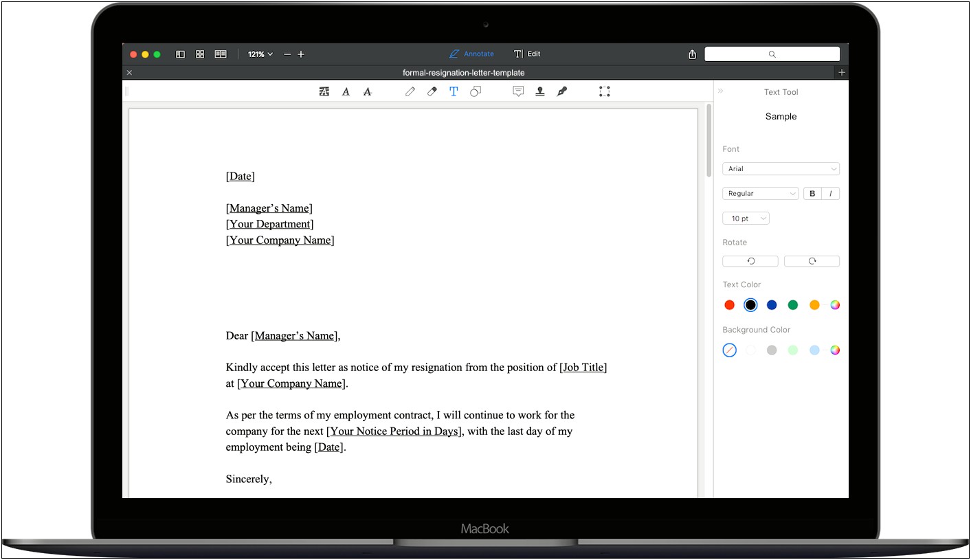
Task: Switch to two-page view
Action: [221, 54]
